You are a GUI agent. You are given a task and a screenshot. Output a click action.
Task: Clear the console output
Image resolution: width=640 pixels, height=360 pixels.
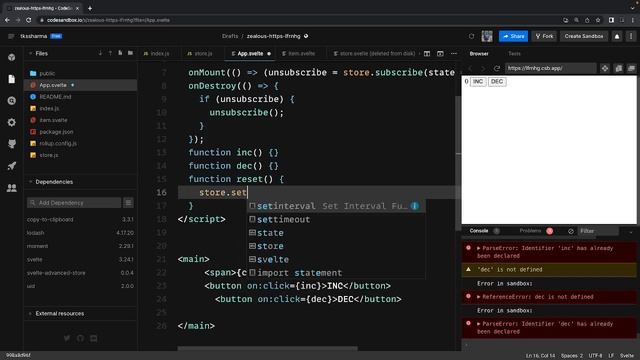[x=571, y=231]
